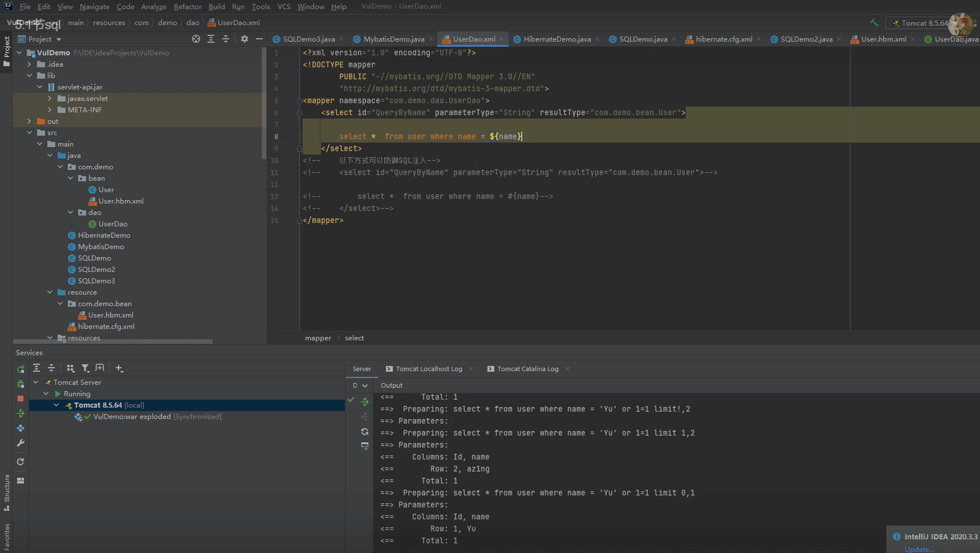The width and height of the screenshot is (980, 553).
Task: Open the Tomcat Catalina Log tab
Action: (x=527, y=369)
